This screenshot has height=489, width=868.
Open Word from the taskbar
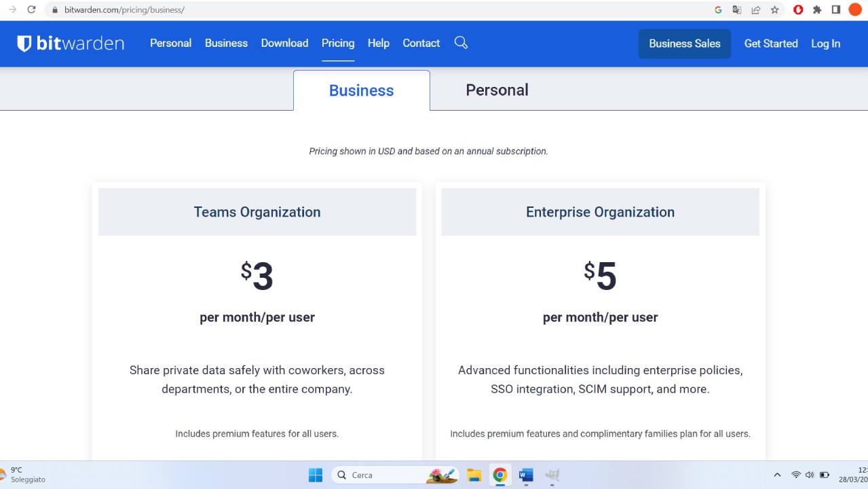coord(526,475)
